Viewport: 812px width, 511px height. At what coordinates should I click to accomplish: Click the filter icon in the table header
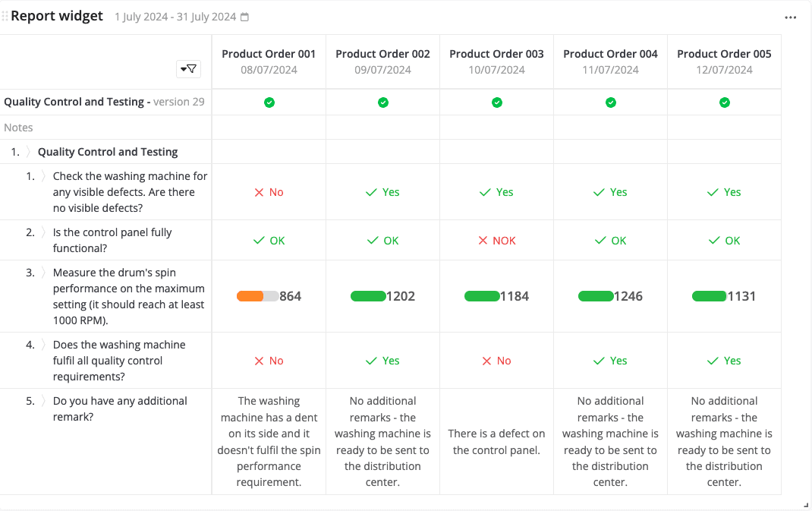click(x=188, y=68)
